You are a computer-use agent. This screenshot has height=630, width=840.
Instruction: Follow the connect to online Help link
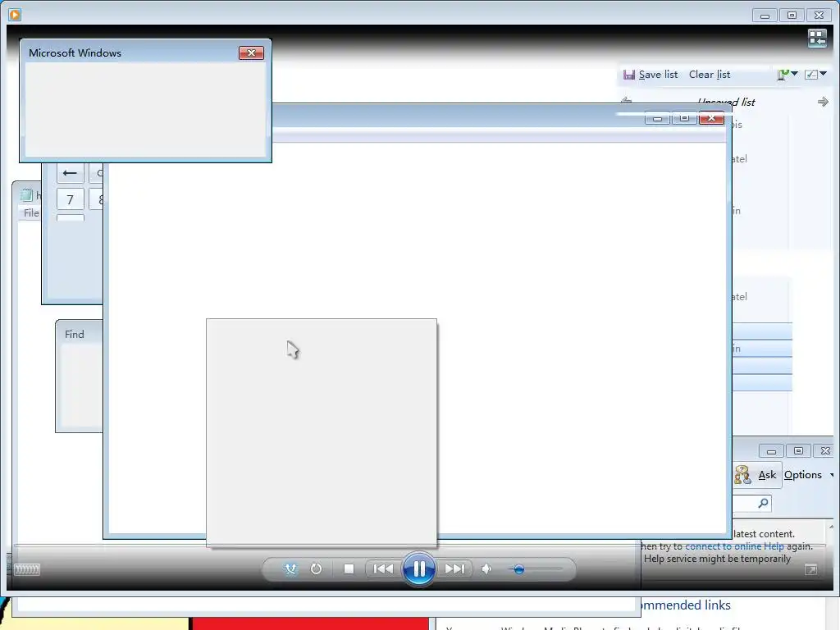tap(734, 546)
